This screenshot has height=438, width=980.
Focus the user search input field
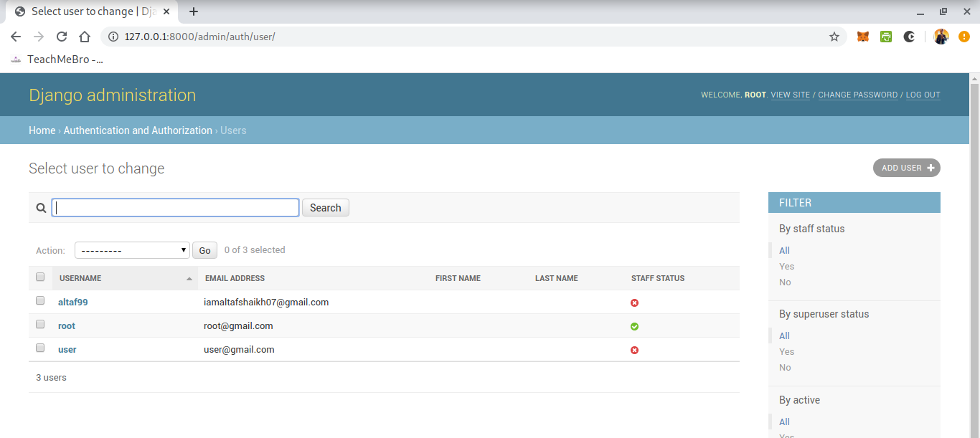(176, 208)
